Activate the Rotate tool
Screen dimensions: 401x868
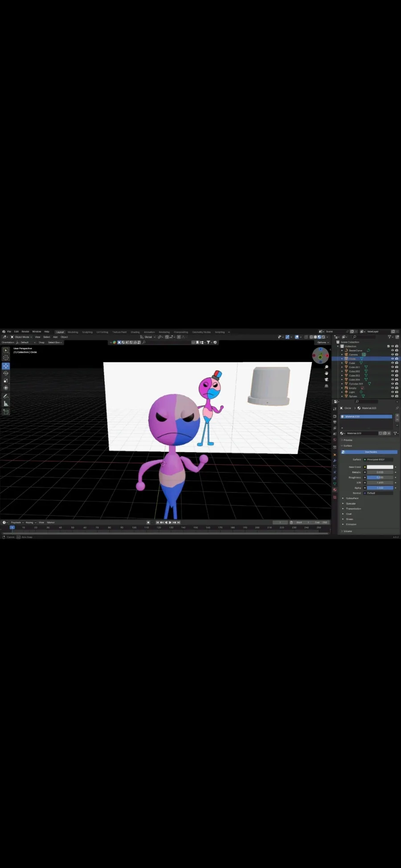6,373
